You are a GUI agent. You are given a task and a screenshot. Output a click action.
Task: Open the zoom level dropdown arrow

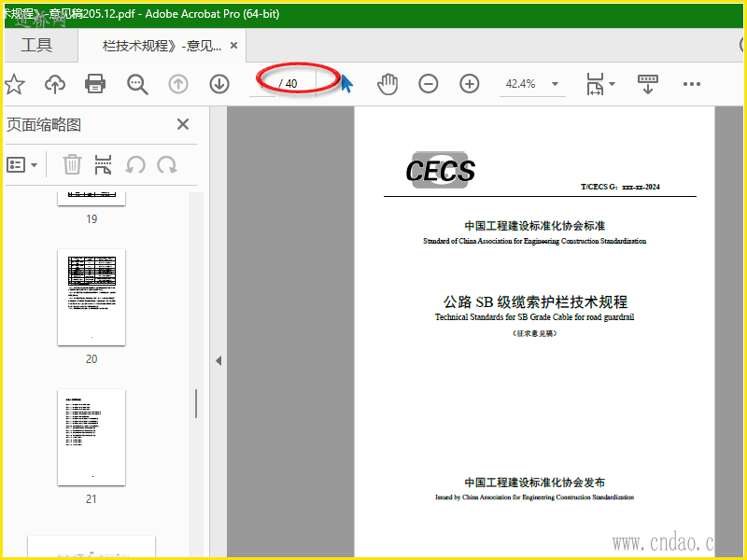pos(555,84)
